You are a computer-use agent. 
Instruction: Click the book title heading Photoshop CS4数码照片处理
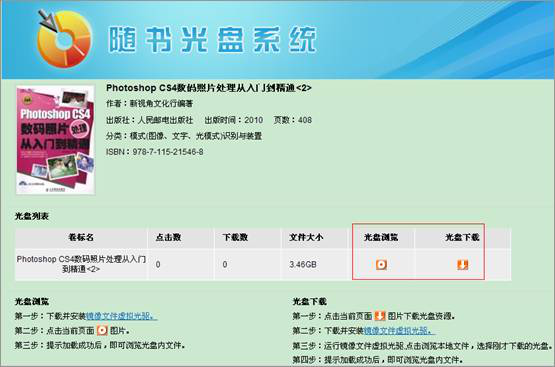pos(209,88)
